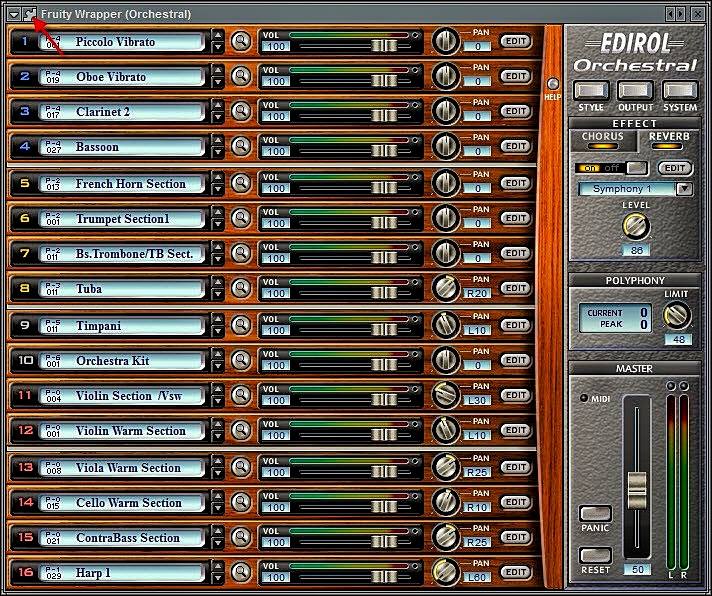This screenshot has height=596, width=712.
Task: Step to previous patch for French Horn Section
Action: 218,177
